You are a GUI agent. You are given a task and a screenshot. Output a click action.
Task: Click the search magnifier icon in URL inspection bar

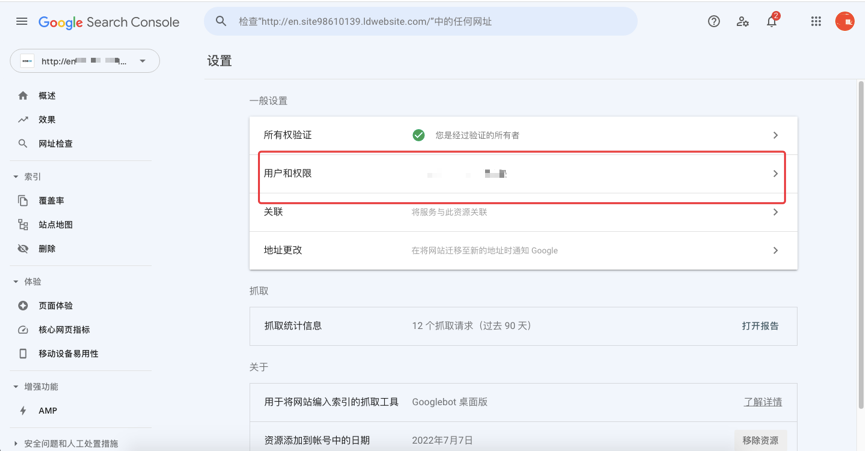click(x=221, y=22)
